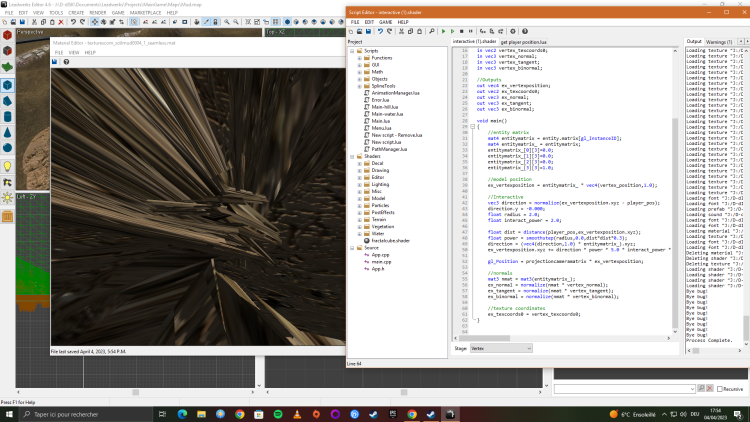
Task: Select the Cone primitive tool
Action: point(7,132)
